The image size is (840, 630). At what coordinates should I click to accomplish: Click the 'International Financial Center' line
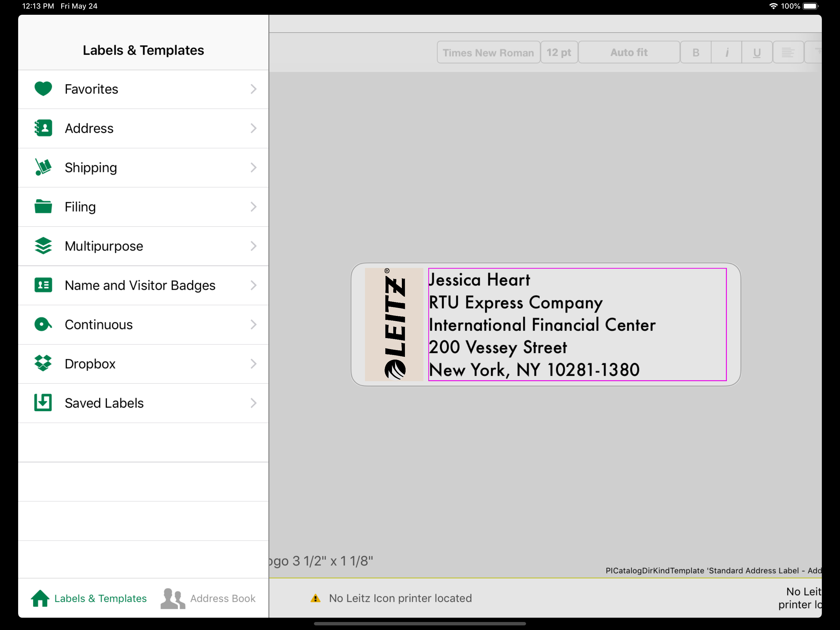[x=542, y=325]
